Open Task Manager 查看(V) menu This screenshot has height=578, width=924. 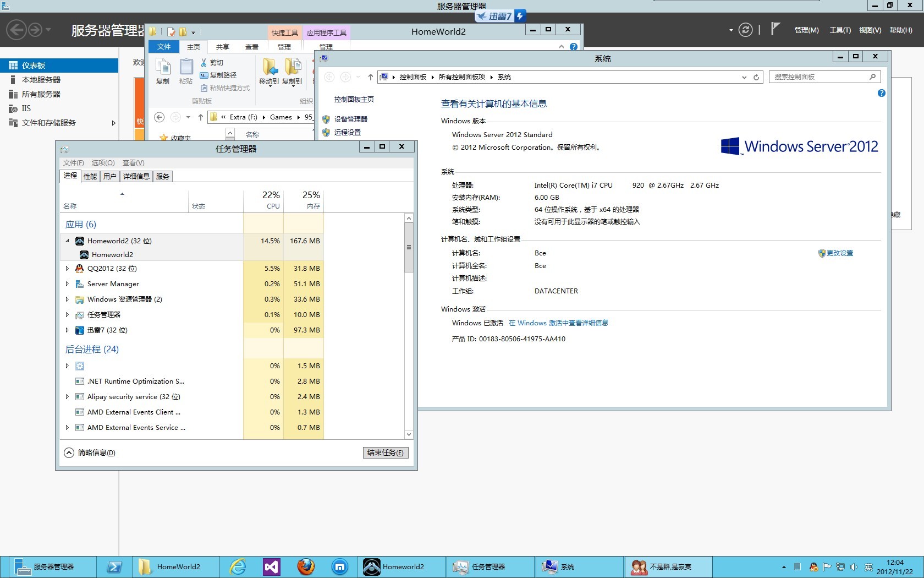(133, 162)
